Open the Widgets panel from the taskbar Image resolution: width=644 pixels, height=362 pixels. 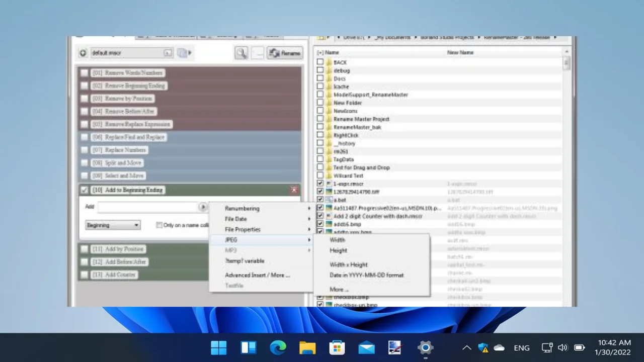[249, 347]
